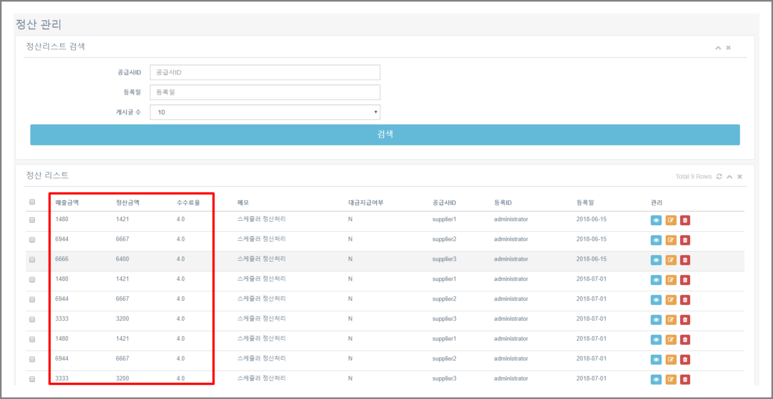Close the 정산리스트 검색 panel
This screenshot has height=399, width=773.
coord(728,48)
